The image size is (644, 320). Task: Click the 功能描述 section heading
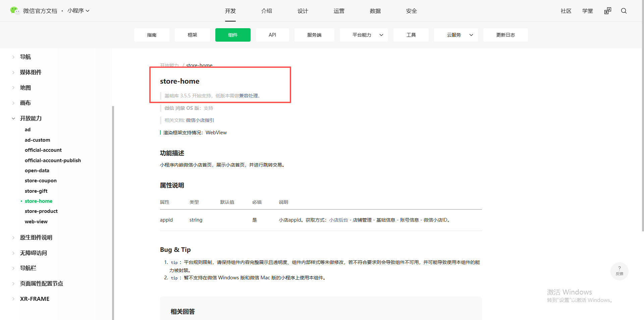click(x=172, y=153)
